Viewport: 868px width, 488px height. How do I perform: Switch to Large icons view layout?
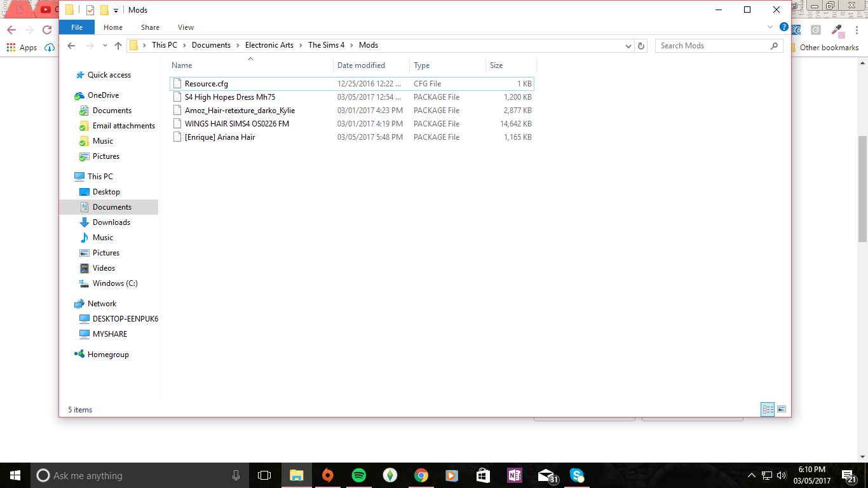click(x=782, y=409)
